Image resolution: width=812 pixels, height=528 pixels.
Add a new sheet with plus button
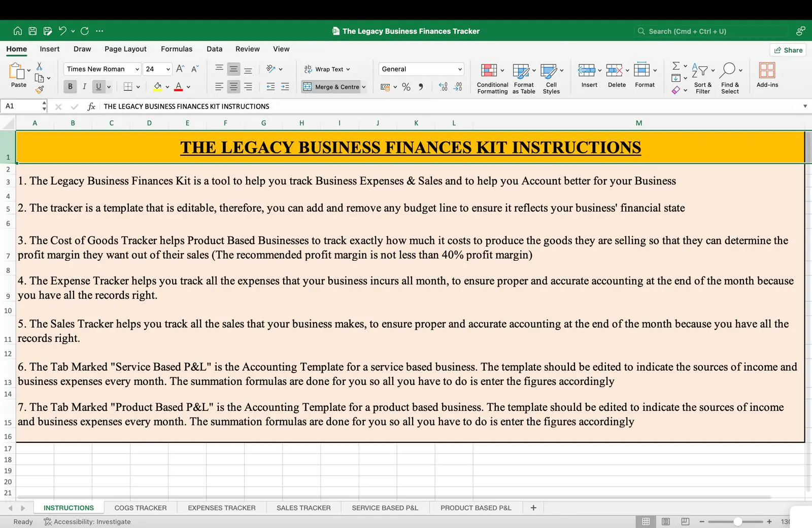click(x=533, y=508)
